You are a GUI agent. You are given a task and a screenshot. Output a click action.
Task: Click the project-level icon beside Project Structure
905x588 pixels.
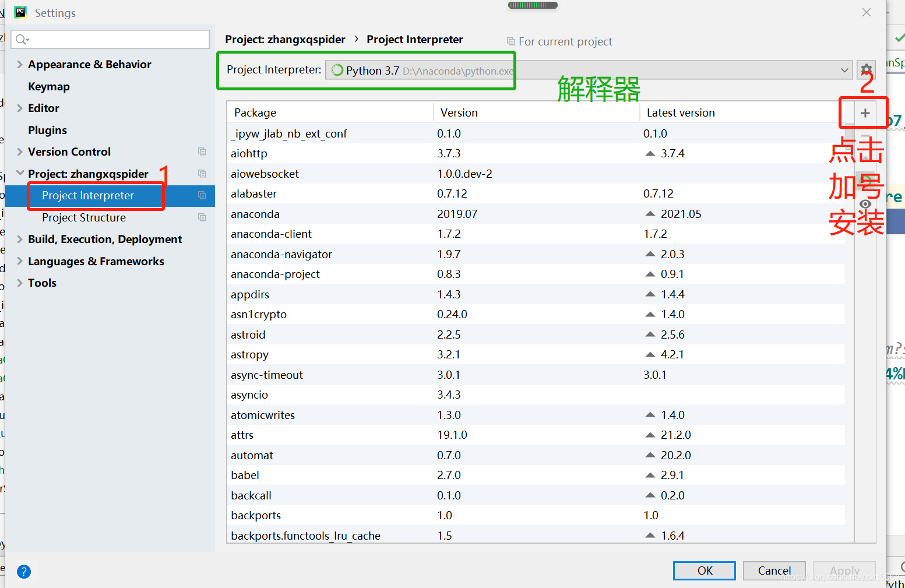pyautogui.click(x=202, y=217)
